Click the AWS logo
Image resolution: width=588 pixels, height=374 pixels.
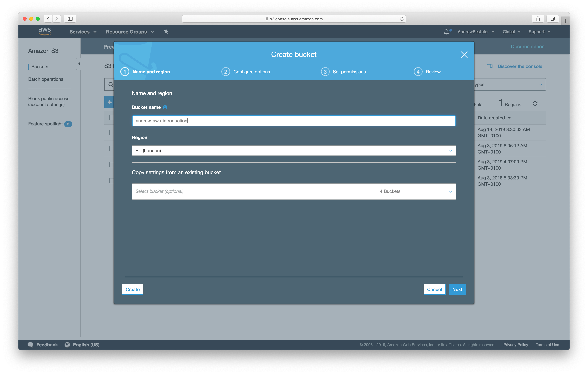click(45, 32)
